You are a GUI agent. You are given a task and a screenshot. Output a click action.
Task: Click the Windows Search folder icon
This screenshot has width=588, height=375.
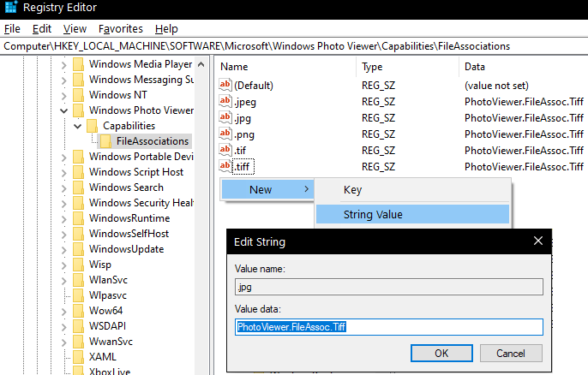pos(78,187)
